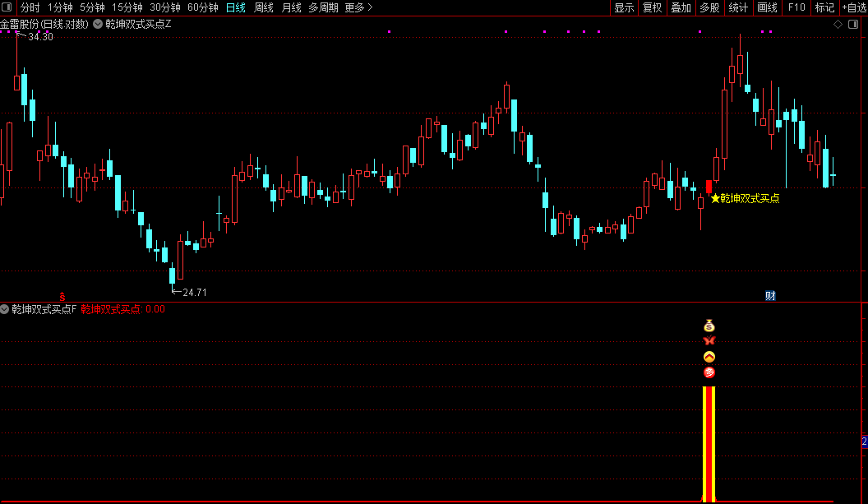This screenshot has width=868, height=504.
Task: Open F10 company information
Action: pyautogui.click(x=796, y=7)
